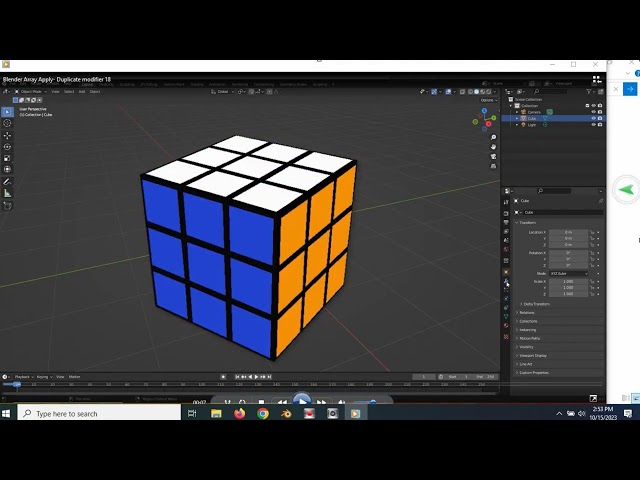Click the video player's large play button
640x480 pixels.
click(x=302, y=400)
